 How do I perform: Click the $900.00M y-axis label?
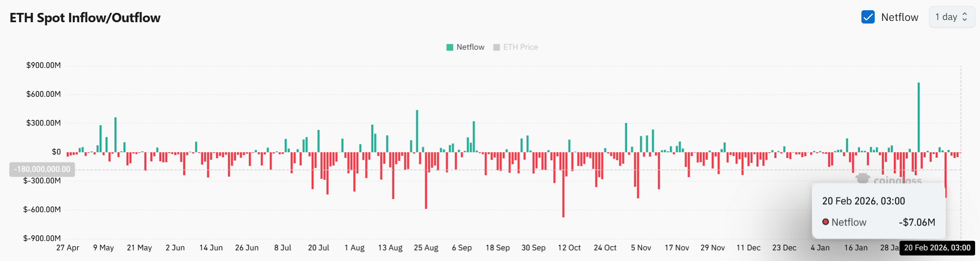tap(44, 65)
